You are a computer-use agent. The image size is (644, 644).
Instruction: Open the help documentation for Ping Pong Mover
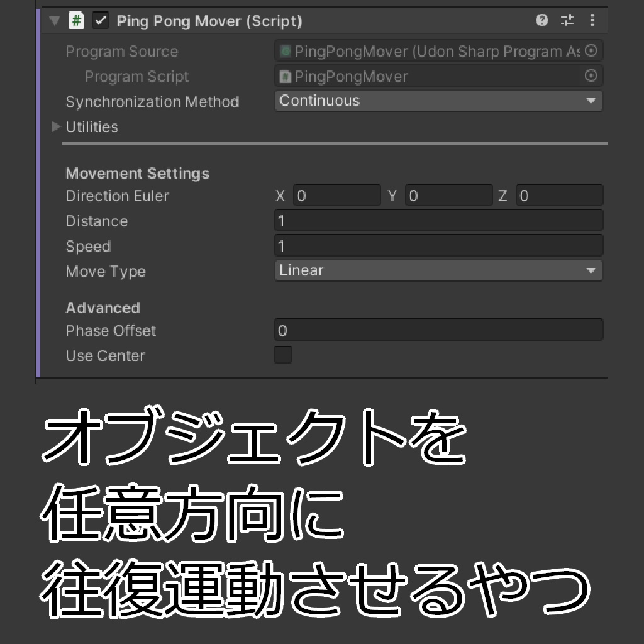(541, 21)
